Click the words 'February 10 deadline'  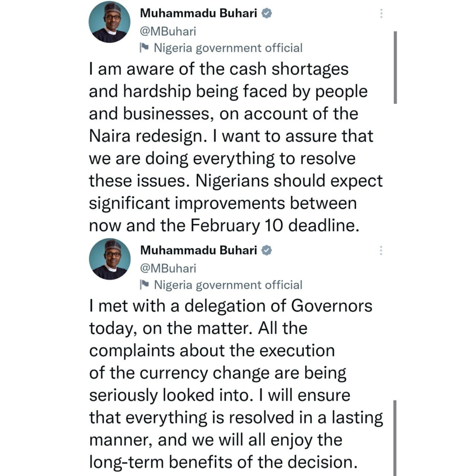[275, 225]
